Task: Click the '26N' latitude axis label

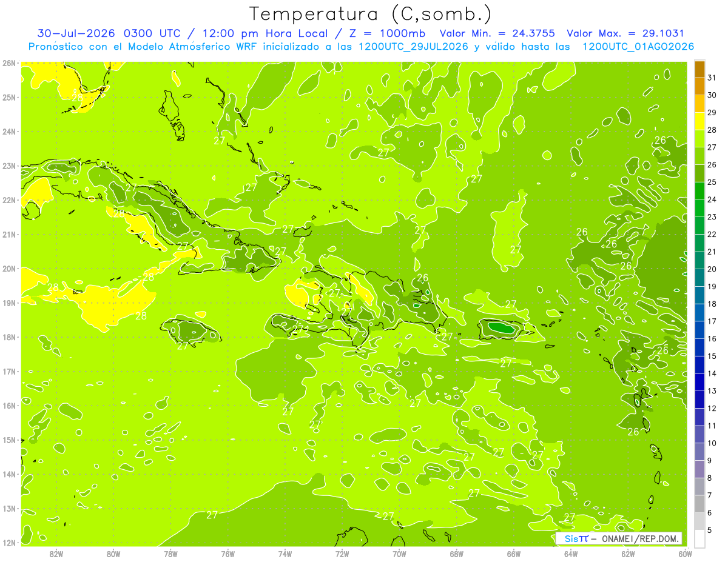Action: [9, 63]
